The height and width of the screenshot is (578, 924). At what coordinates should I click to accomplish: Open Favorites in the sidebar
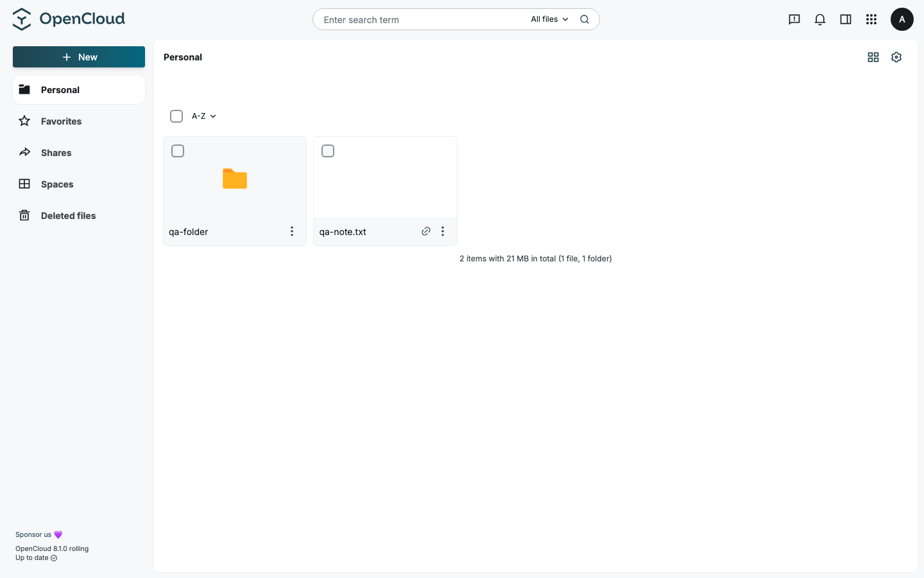point(79,121)
